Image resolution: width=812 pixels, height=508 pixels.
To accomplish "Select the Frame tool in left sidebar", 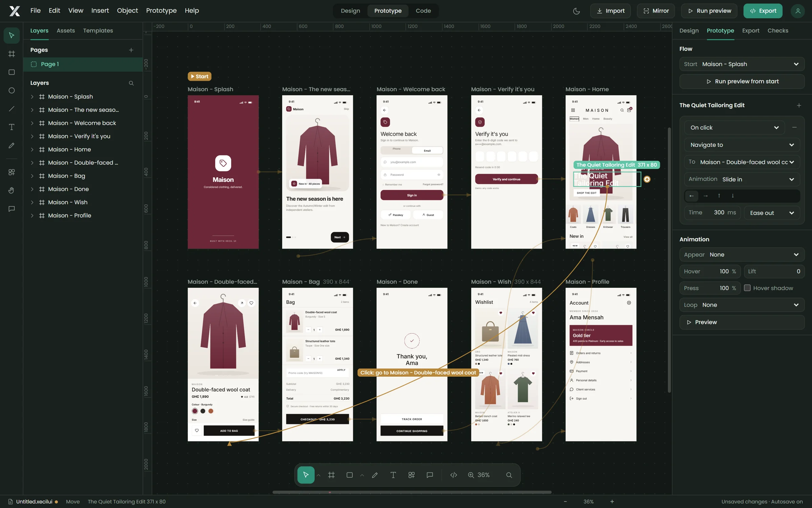I will [x=12, y=54].
